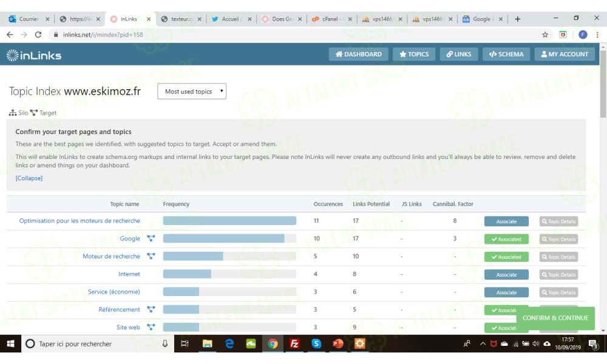
Task: Click the Frequency bar for Internet
Action: point(229,274)
